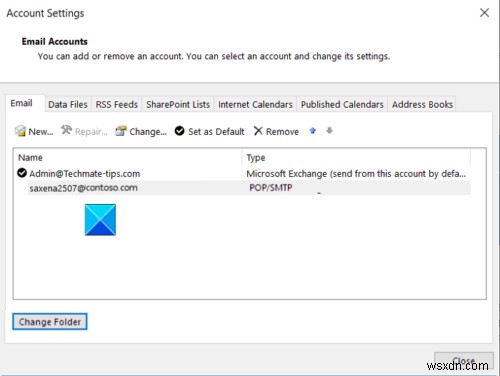Close the Account Settings dialog with X
The width and height of the screenshot is (500, 376).
484,13
